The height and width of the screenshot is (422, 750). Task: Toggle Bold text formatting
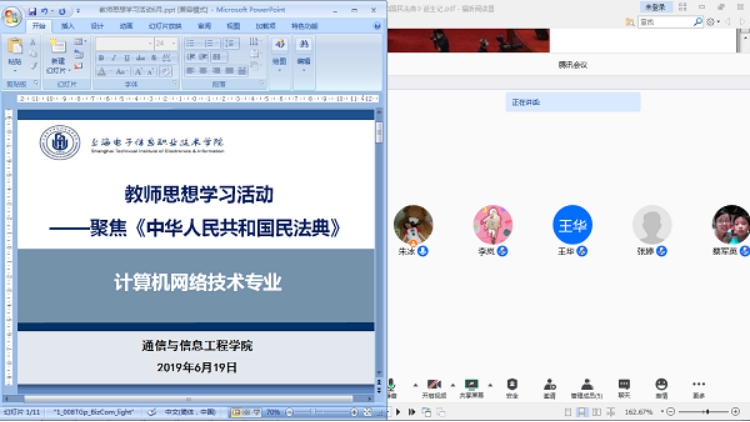pos(100,58)
